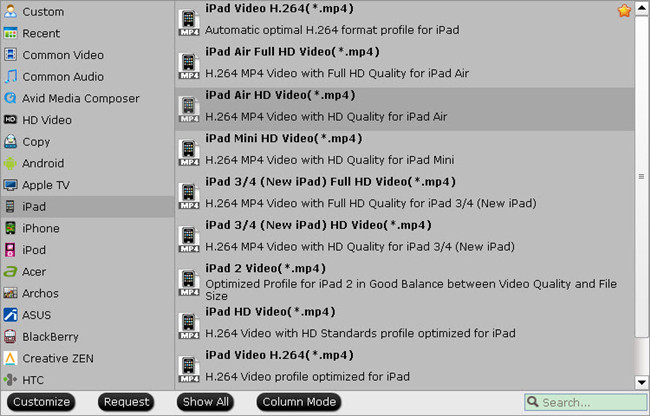The height and width of the screenshot is (416, 650).
Task: Click the iPhone device icon
Action: tap(10, 228)
